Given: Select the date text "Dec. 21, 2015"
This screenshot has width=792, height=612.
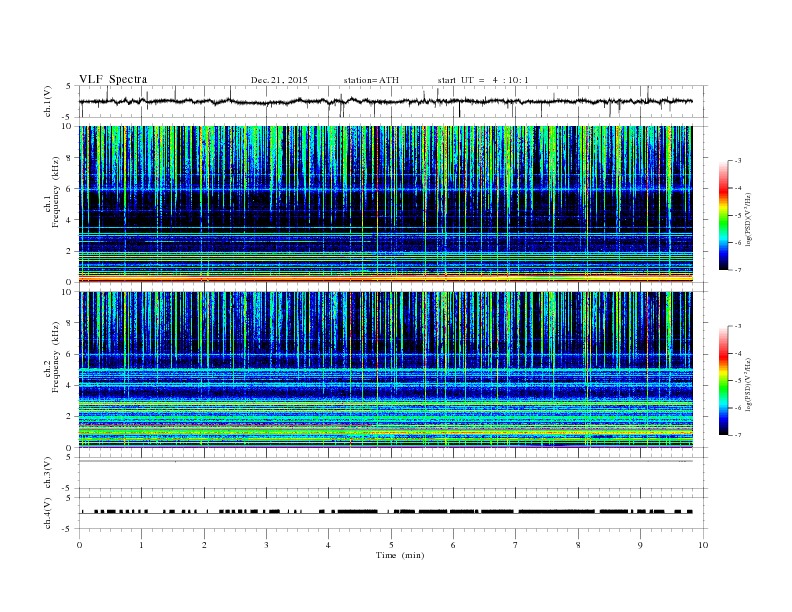Looking at the screenshot, I should [x=279, y=80].
